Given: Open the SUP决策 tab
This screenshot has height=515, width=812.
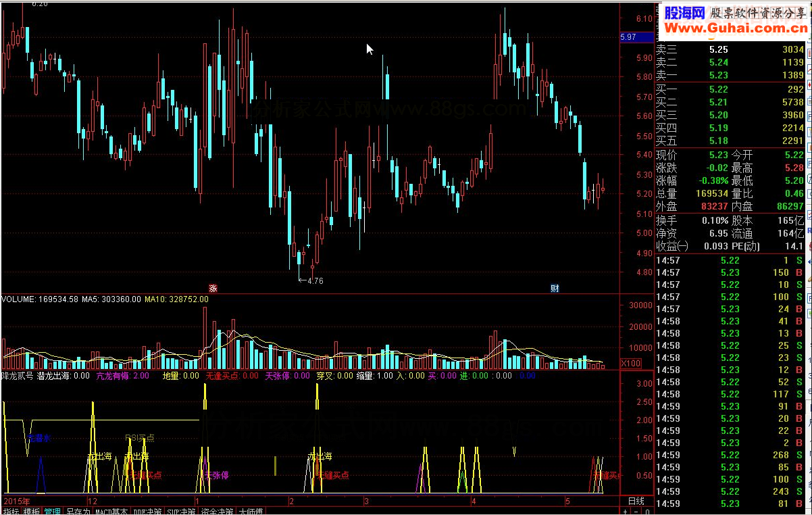Looking at the screenshot, I should [182, 512].
